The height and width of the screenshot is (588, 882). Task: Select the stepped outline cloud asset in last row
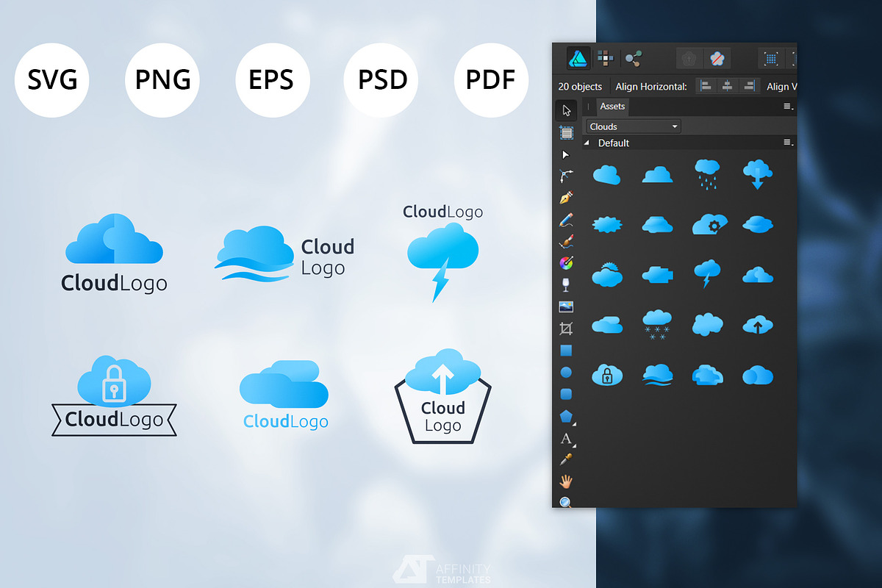click(707, 375)
